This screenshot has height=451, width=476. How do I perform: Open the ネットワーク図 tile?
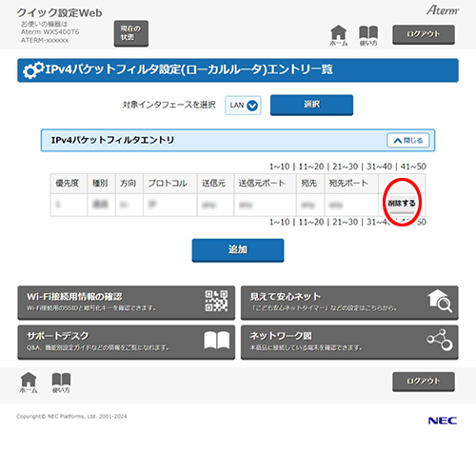click(x=349, y=343)
